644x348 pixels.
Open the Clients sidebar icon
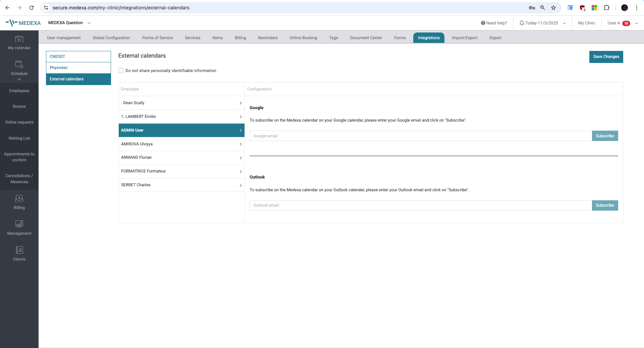point(19,250)
